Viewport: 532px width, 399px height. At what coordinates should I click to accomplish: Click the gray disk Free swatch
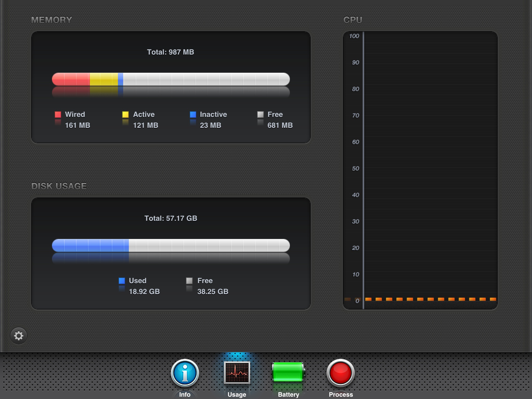[x=189, y=281]
